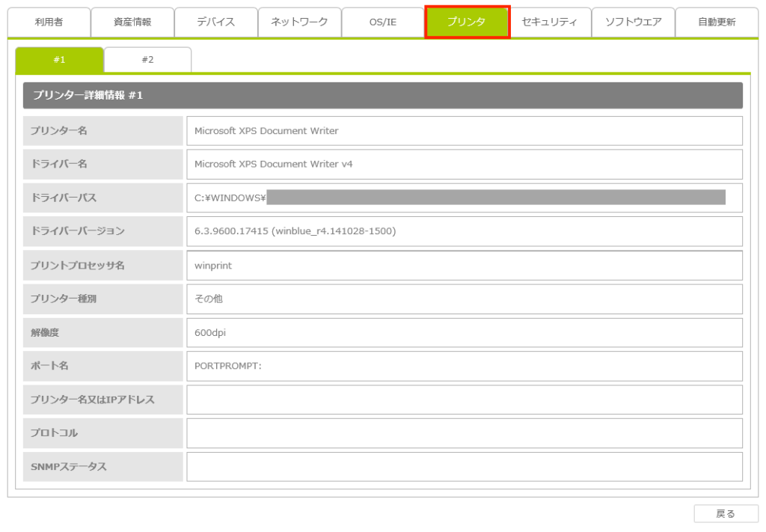The height and width of the screenshot is (532, 766).
Task: Select the ドライバーパス field
Action: coord(464,198)
